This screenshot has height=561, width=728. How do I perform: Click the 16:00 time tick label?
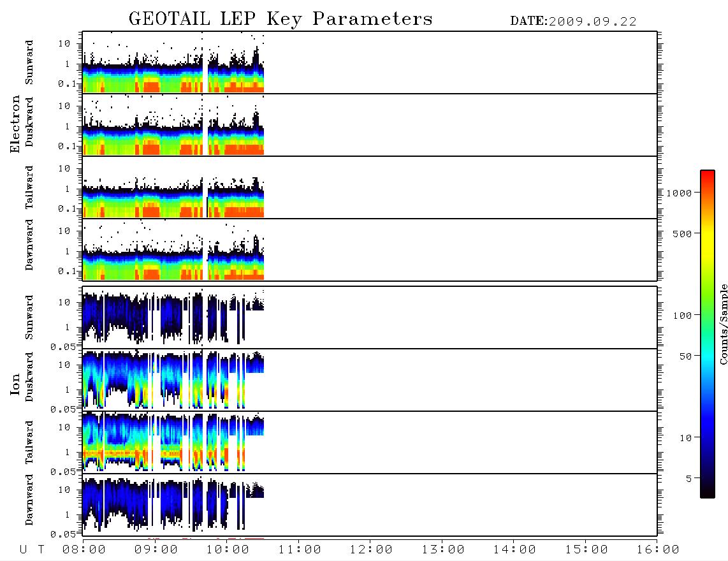658,550
